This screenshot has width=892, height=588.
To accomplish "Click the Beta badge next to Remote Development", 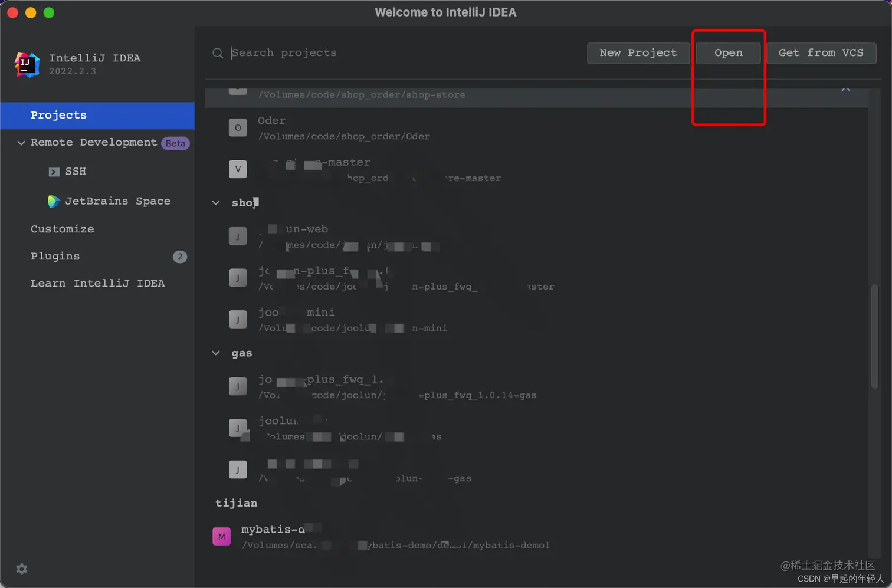I will pyautogui.click(x=175, y=143).
